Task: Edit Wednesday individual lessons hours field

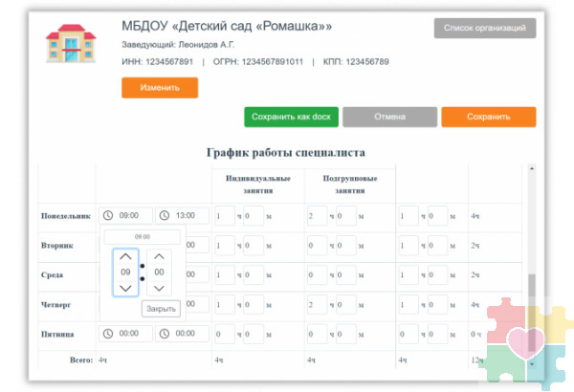Action: click(x=225, y=274)
